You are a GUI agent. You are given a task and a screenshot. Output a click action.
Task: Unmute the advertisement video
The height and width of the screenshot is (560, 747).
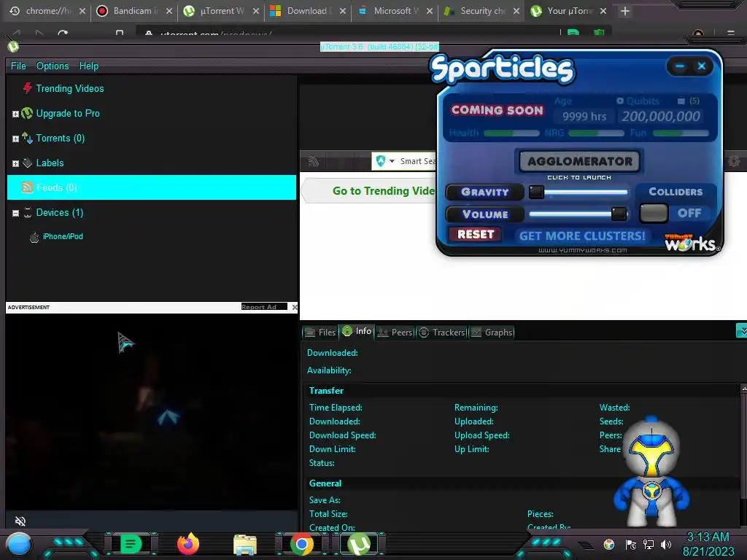pyautogui.click(x=20, y=521)
